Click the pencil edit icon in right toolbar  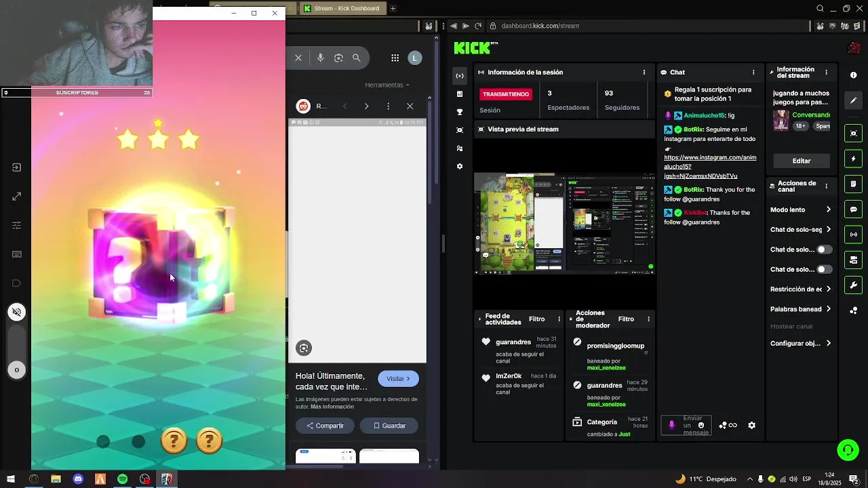(854, 101)
